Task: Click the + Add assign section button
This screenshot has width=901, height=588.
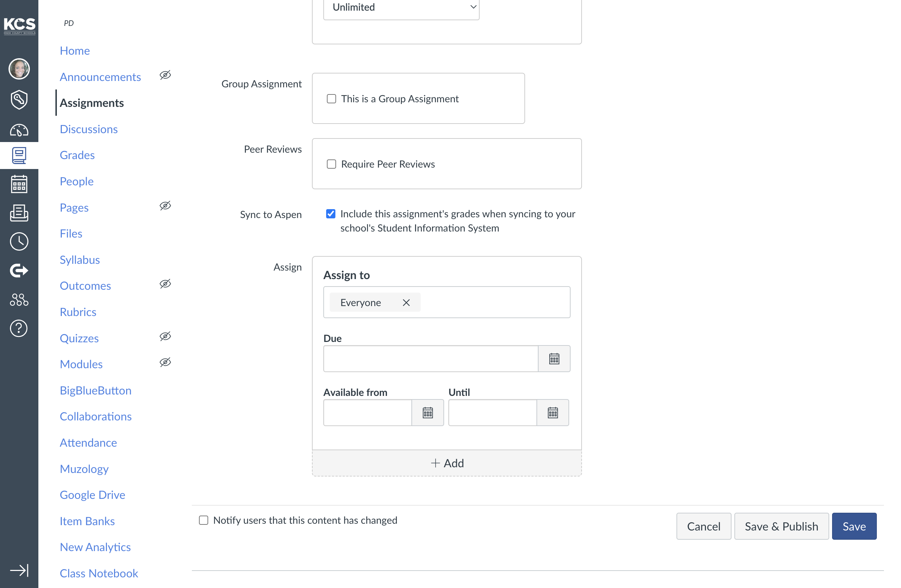Action: coord(447,463)
